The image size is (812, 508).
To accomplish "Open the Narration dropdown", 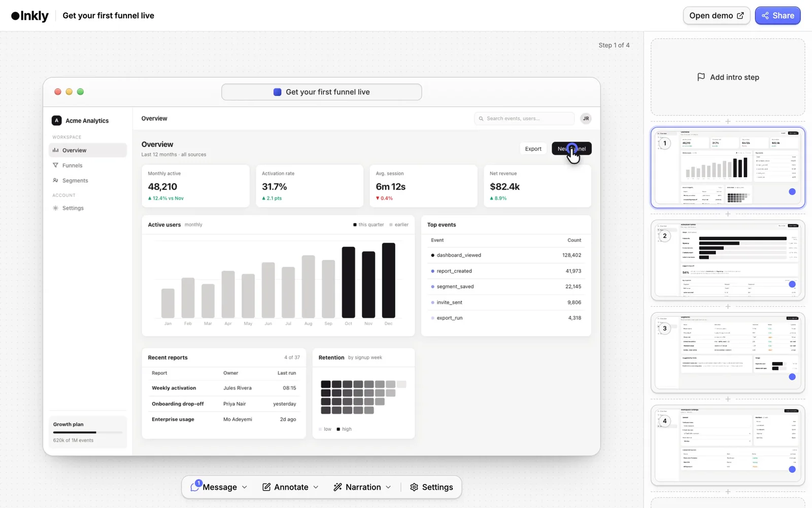I will tap(362, 487).
